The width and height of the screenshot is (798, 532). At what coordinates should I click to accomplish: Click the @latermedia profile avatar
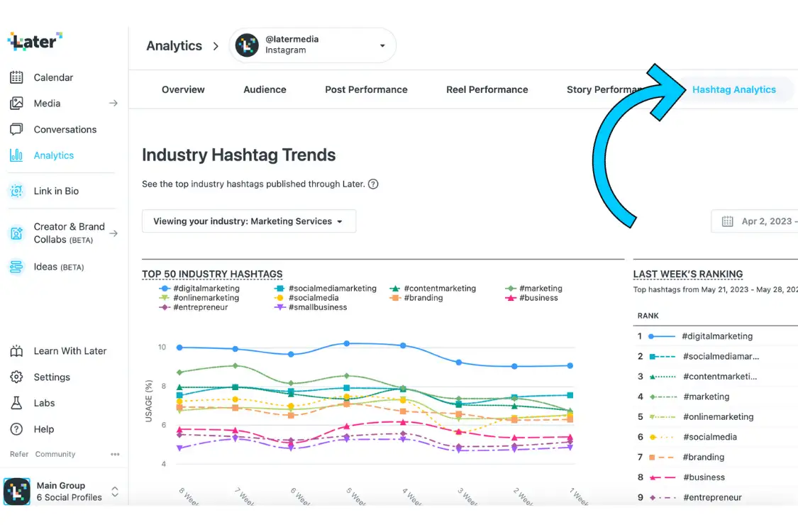247,45
